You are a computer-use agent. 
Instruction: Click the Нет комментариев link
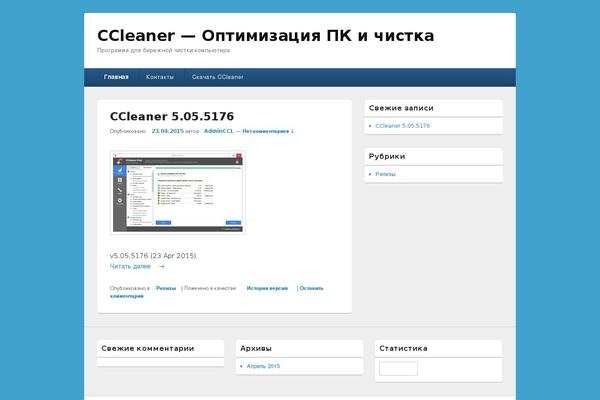(x=268, y=131)
